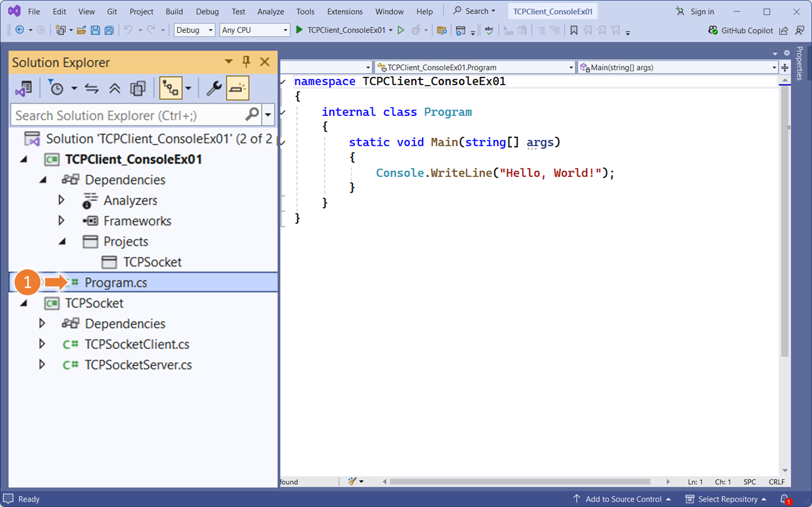Click the code cleanup broom icon
Viewport: 812px width, 507px height.
pos(352,482)
